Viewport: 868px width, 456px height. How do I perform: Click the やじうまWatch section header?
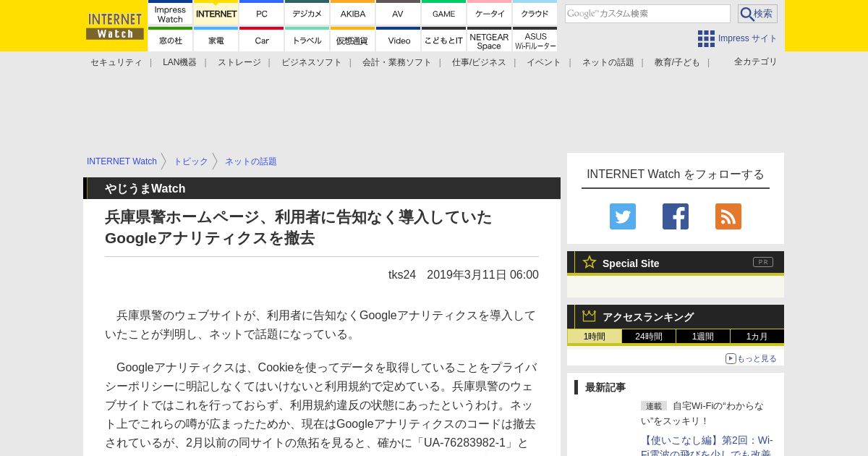(322, 188)
